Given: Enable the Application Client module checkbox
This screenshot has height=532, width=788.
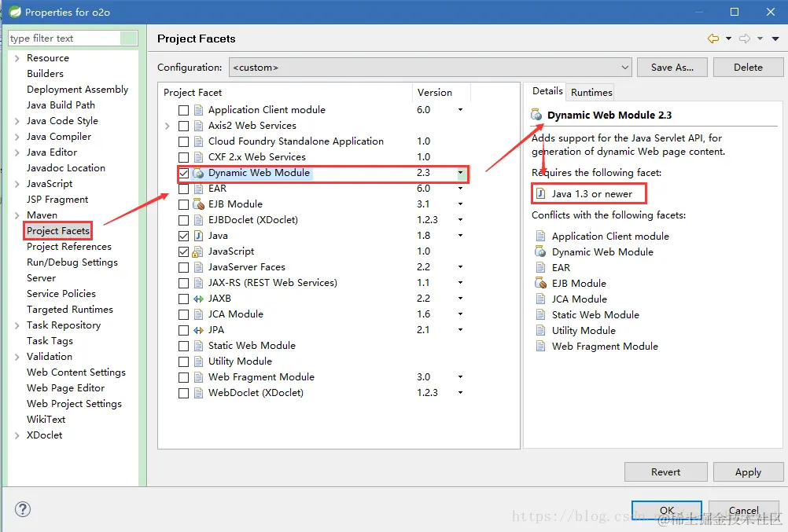Looking at the screenshot, I should tap(183, 110).
